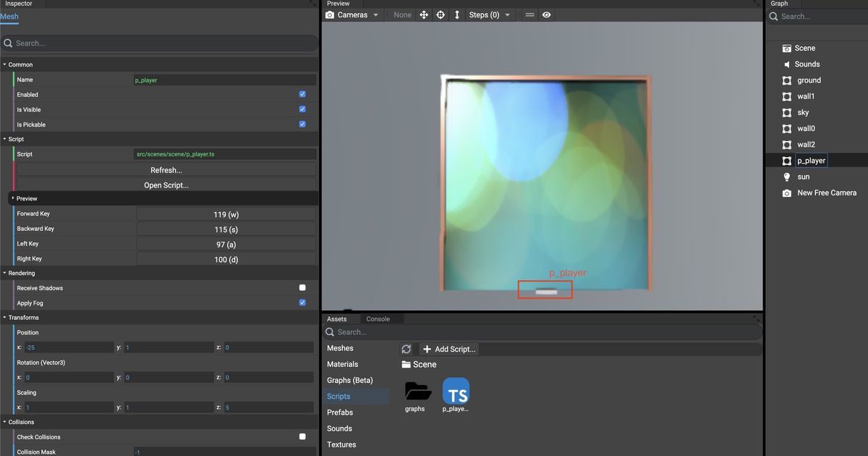The width and height of the screenshot is (868, 456).
Task: Disable the Is Visible checkbox
Action: pyautogui.click(x=302, y=109)
